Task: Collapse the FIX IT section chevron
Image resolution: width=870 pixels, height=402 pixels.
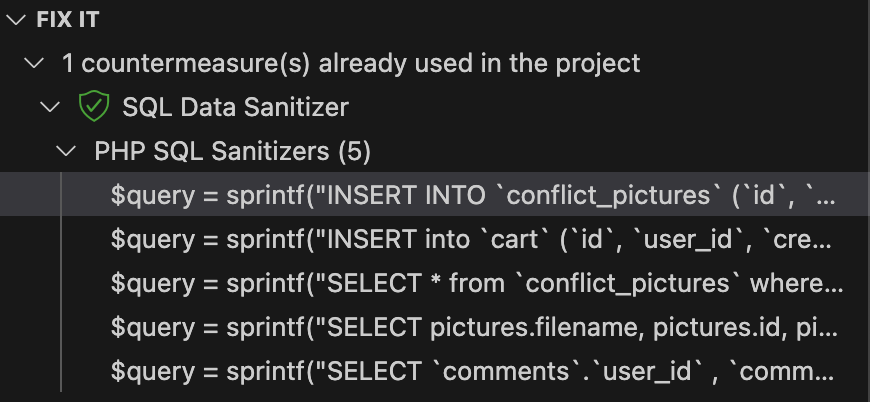Action: pos(15,19)
